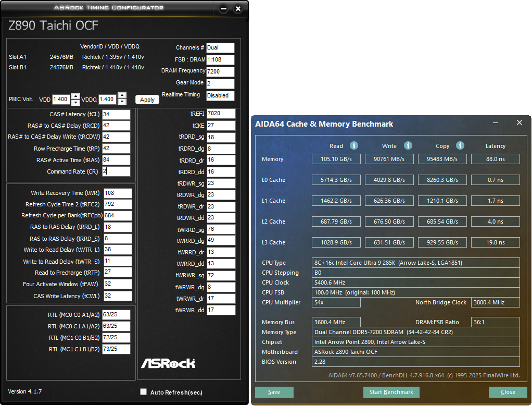Select the tWTR_L value field
Viewport: 532px width, 406px height.
[x=118, y=250]
